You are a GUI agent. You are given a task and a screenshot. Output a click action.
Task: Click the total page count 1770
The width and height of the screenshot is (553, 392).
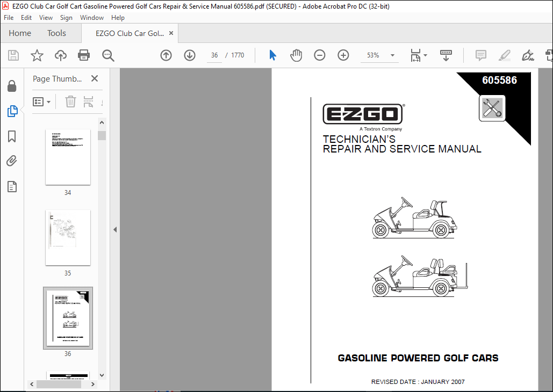(x=238, y=55)
